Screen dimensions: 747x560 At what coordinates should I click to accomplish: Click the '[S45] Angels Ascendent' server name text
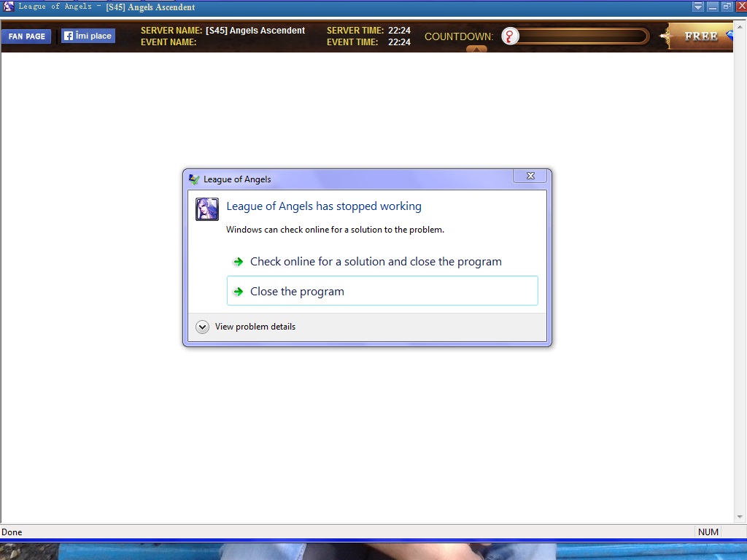click(x=255, y=31)
